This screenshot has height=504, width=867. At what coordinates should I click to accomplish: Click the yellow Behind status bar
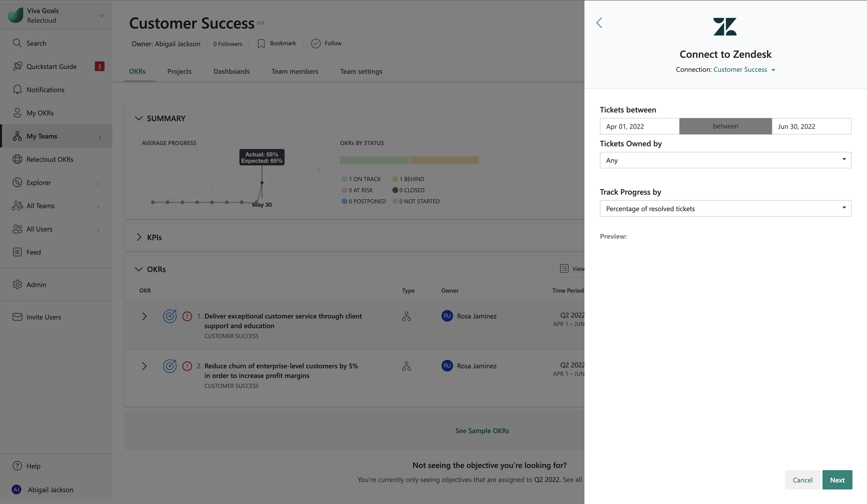tap(445, 160)
